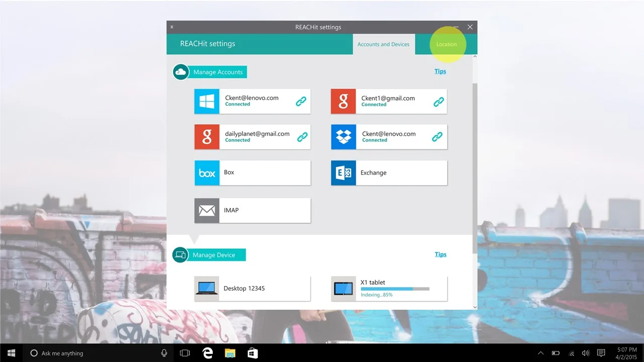Click the chain link icon on dailyplanet@gmail.com
This screenshot has width=644, height=362.
coord(302,137)
